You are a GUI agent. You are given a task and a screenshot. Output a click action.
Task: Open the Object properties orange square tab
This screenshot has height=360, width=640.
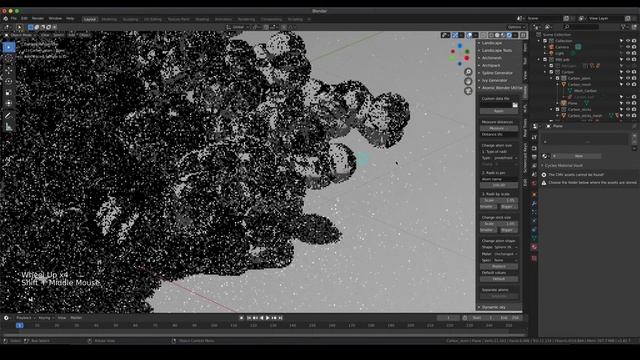(534, 194)
